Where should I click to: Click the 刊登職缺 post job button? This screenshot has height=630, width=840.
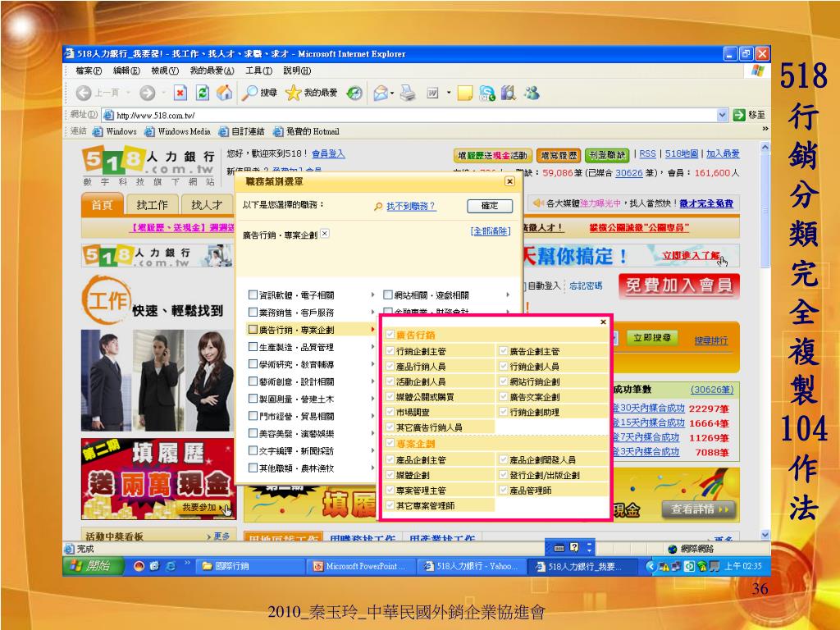tap(606, 155)
